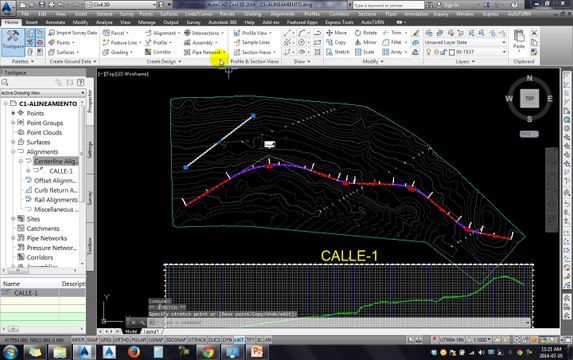Open the Pipes menu in the menu bar
This screenshot has width=573, height=360.
tap(391, 14)
